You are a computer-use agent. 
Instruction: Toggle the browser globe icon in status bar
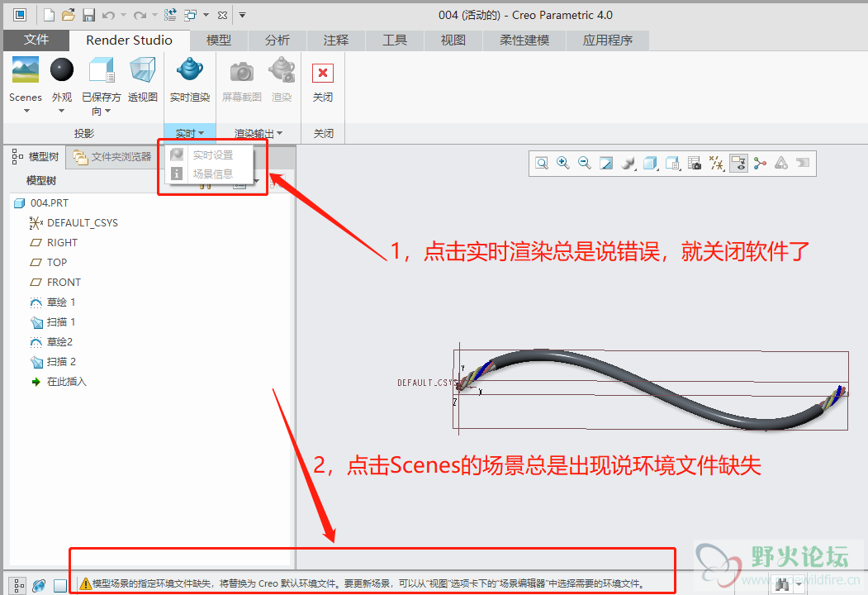point(39,585)
